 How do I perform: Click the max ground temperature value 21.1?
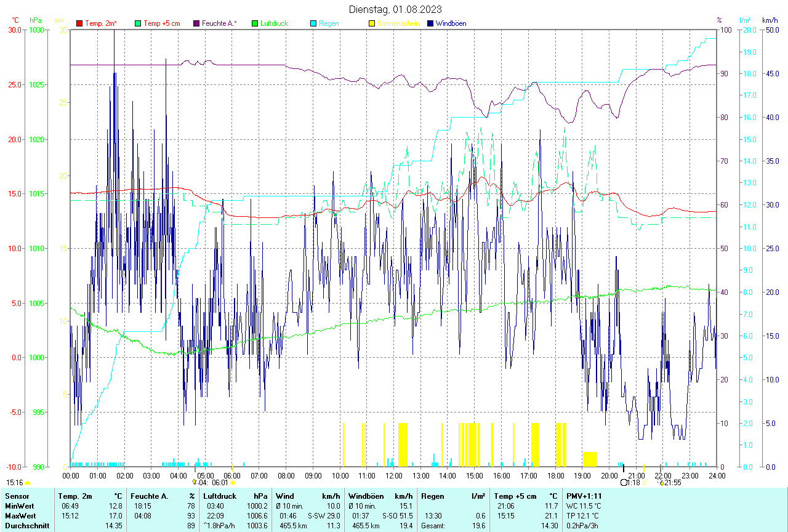550,515
